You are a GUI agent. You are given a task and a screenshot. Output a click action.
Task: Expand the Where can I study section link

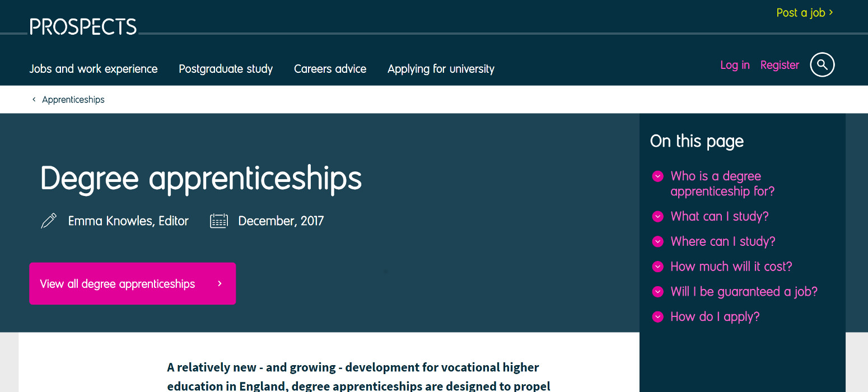(723, 241)
